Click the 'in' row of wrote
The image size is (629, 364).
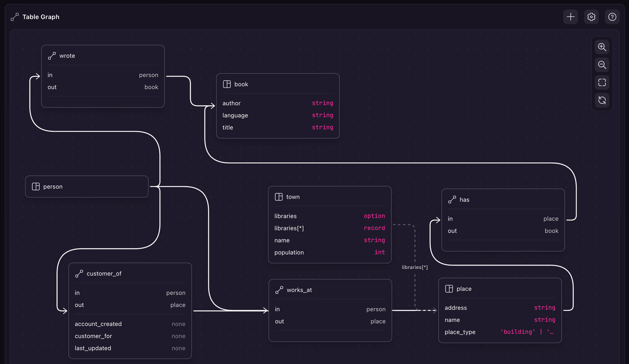click(x=103, y=75)
